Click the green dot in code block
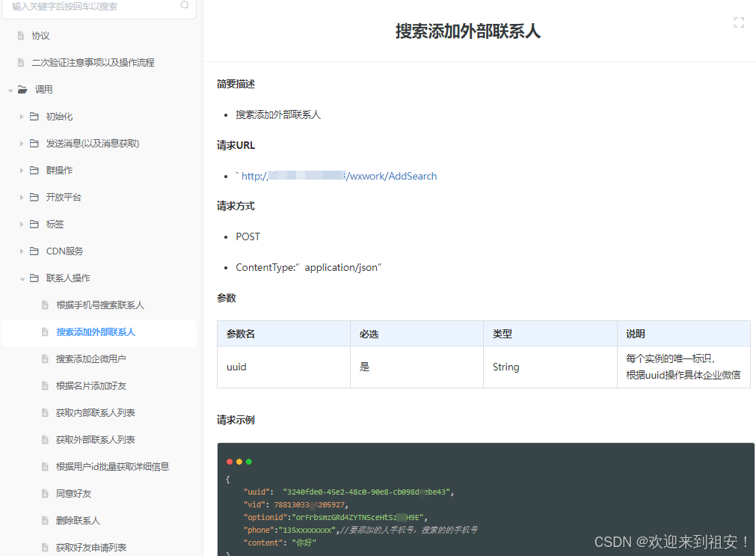The height and width of the screenshot is (556, 756). pyautogui.click(x=249, y=462)
